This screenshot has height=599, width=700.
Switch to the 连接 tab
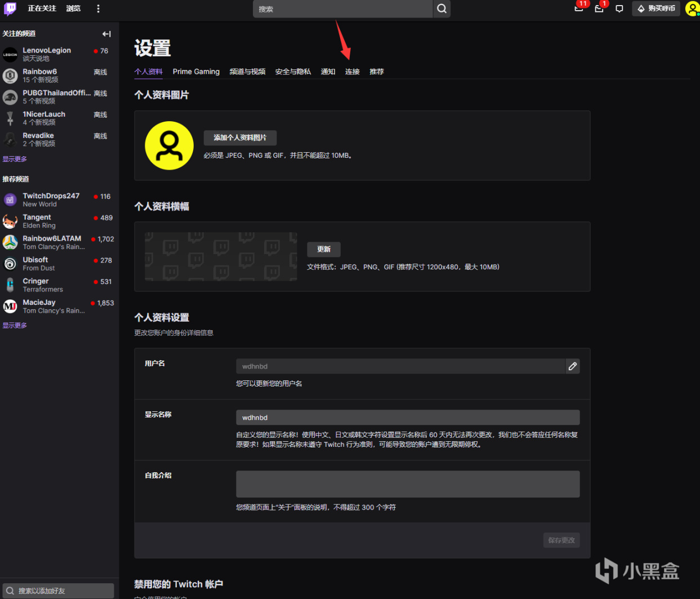pos(353,72)
